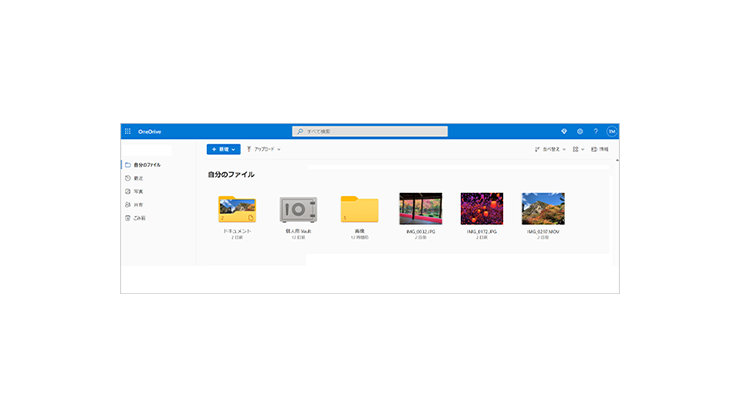Click the folder icon beside 自分のファイル
The width and height of the screenshot is (740, 417).
pos(127,165)
